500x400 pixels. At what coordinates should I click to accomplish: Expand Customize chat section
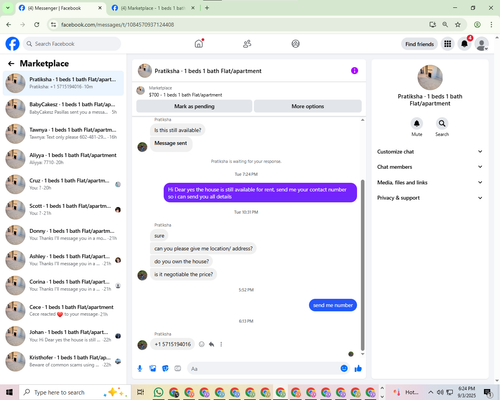coord(430,152)
